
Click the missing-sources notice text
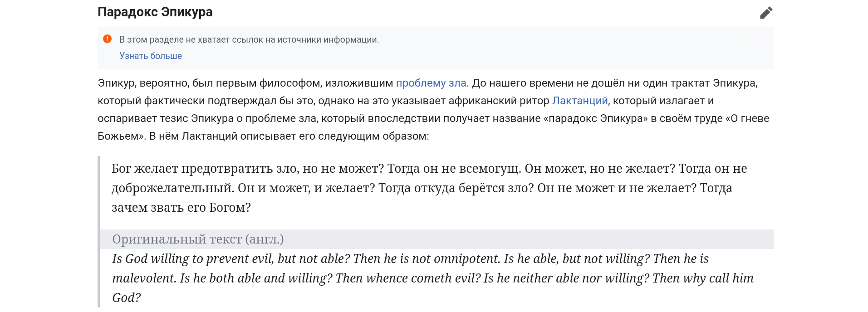249,39
